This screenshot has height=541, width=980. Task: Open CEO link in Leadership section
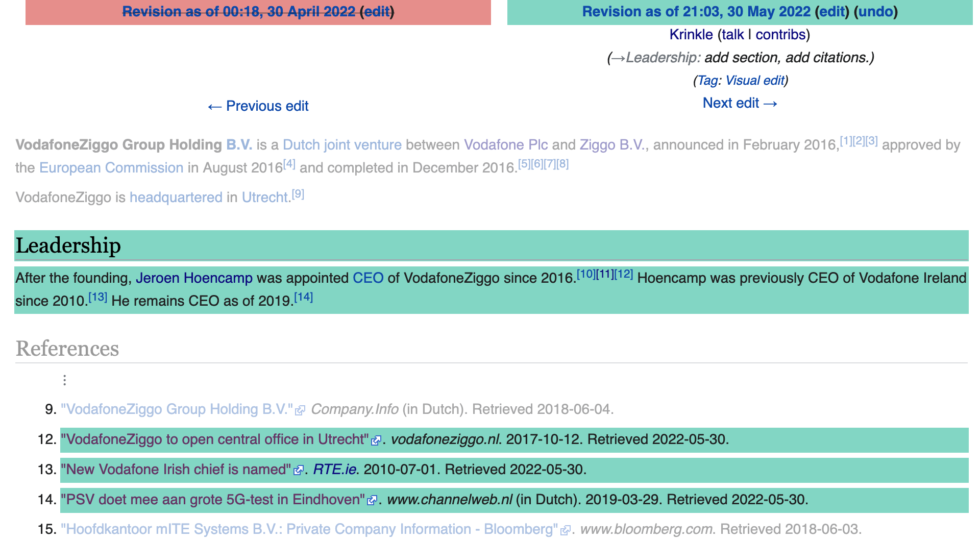(x=368, y=278)
